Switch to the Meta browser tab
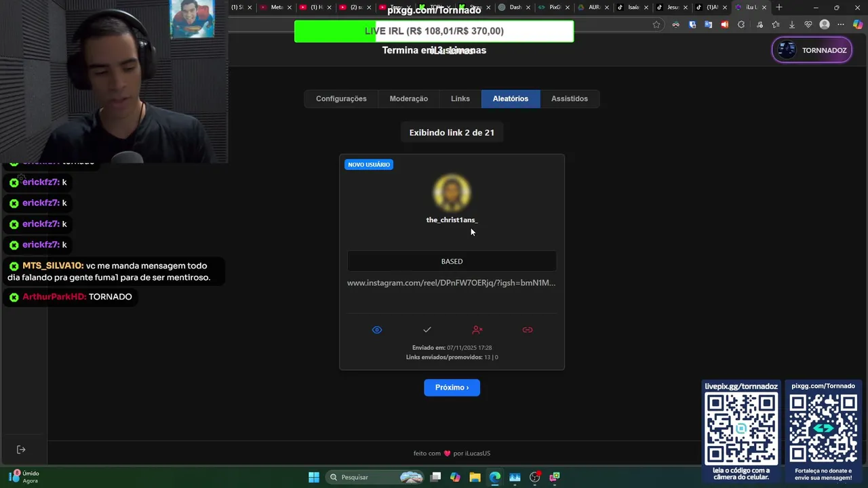This screenshot has height=488, width=868. click(x=277, y=7)
